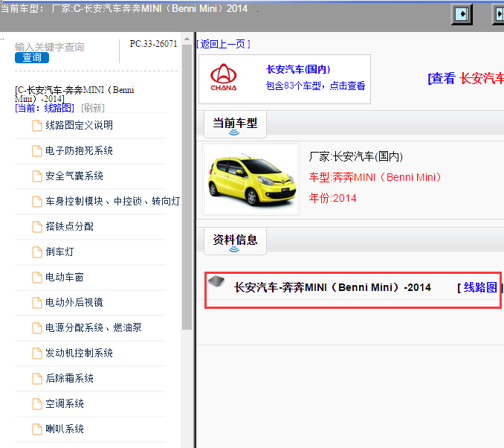This screenshot has height=448, width=504.
Task: Click the document icon beside 倒车灯
Action: coord(37,252)
